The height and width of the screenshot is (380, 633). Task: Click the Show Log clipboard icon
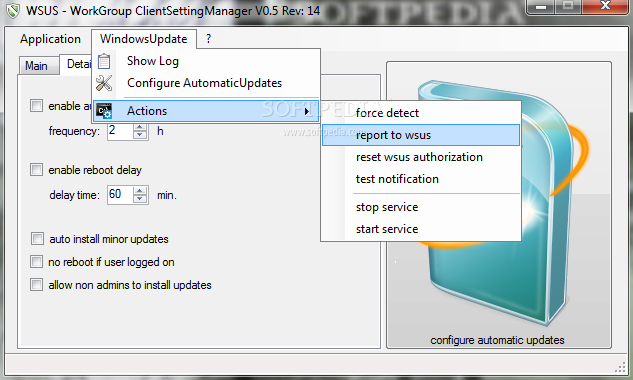point(104,61)
